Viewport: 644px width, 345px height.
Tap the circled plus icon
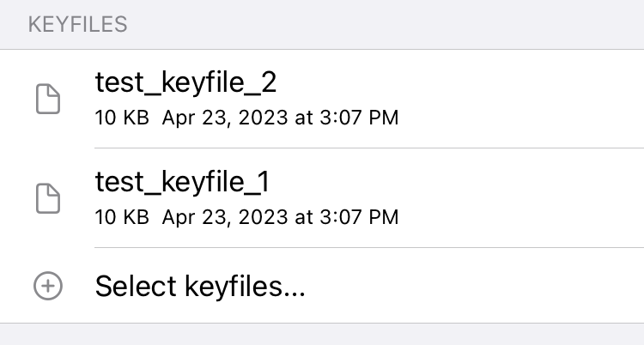48,286
